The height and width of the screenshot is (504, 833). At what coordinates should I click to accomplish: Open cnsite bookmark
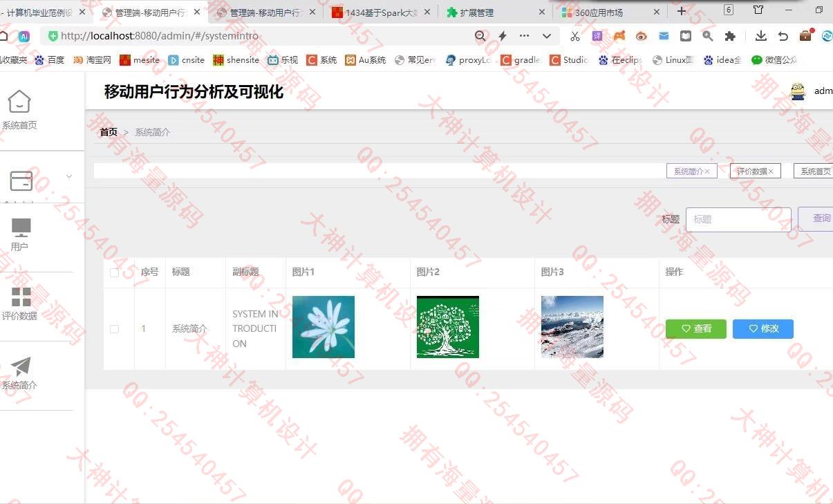(187, 60)
